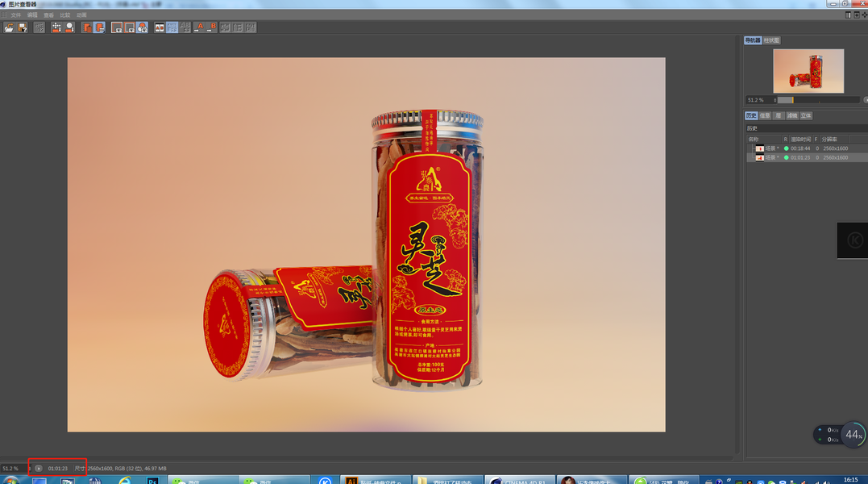Click the R column header in history
The image size is (868, 484).
tap(786, 140)
